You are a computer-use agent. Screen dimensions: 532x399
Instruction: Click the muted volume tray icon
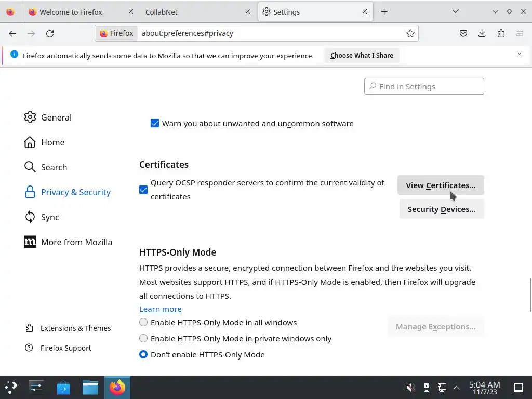pos(410,387)
